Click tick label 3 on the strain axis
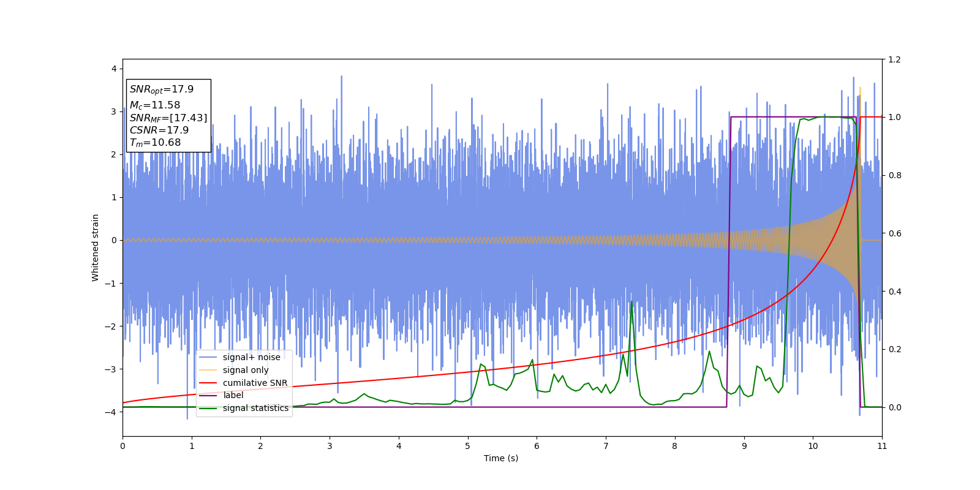 [114, 111]
